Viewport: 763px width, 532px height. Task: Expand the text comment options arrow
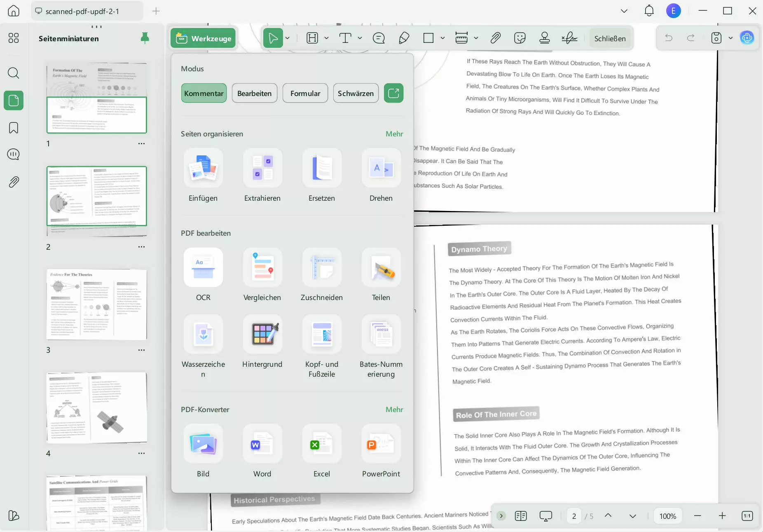click(360, 38)
